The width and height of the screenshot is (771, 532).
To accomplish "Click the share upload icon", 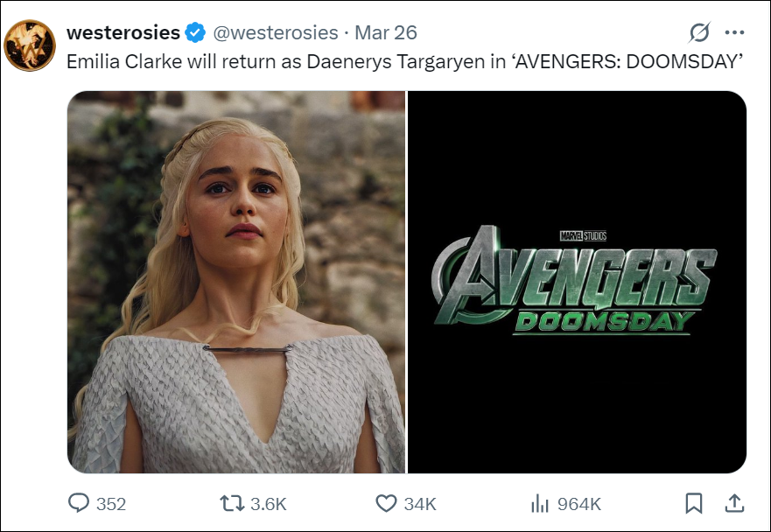I will click(x=735, y=502).
